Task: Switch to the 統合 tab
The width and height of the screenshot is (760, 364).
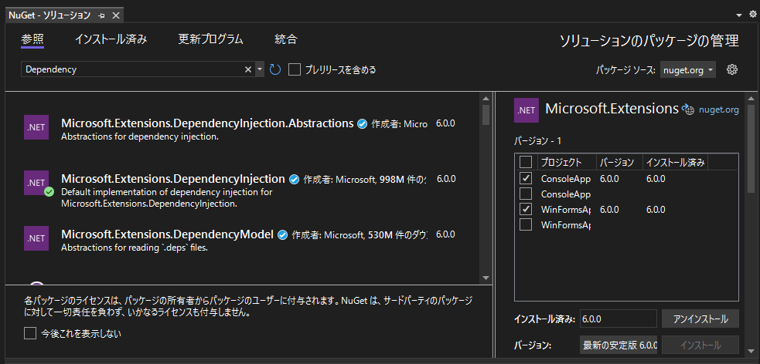Action: click(285, 39)
